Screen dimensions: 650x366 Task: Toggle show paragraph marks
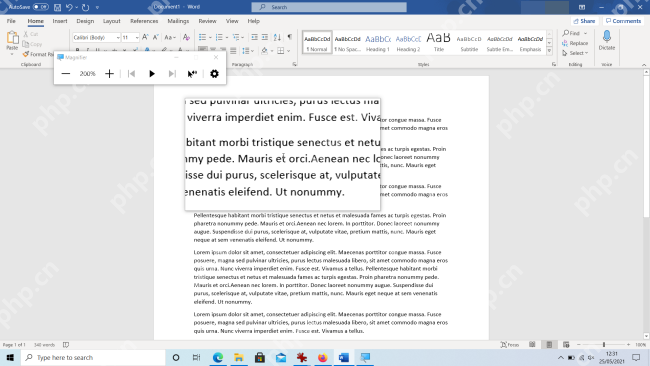(x=290, y=37)
